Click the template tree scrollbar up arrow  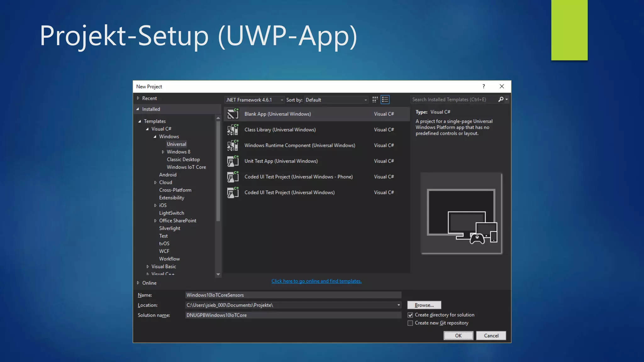tap(218, 118)
